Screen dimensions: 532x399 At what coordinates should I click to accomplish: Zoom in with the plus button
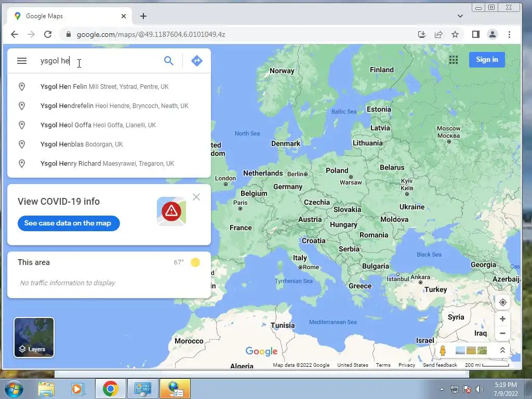[x=502, y=318]
